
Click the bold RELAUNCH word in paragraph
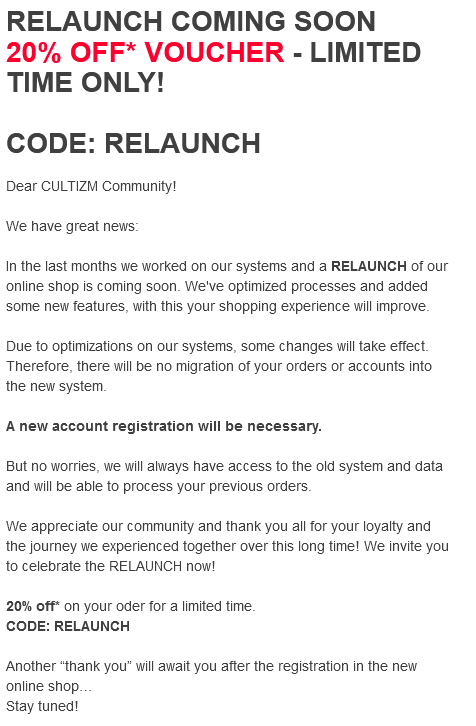click(369, 266)
